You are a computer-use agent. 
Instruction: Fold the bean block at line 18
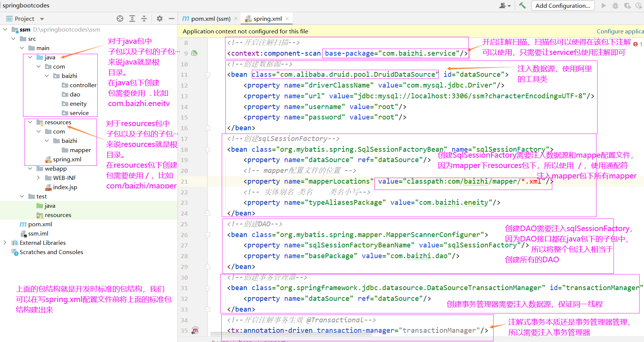(x=208, y=149)
